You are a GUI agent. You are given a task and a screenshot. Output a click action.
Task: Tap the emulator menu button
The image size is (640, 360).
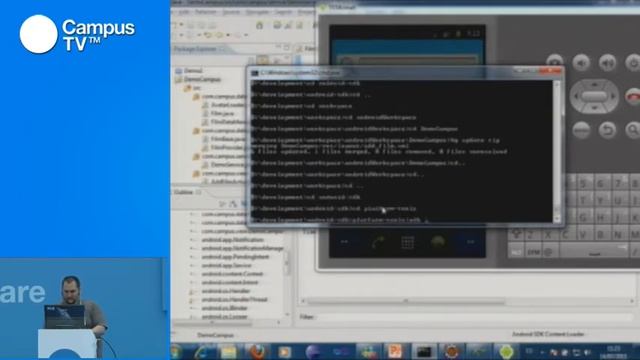pyautogui.click(x=581, y=130)
